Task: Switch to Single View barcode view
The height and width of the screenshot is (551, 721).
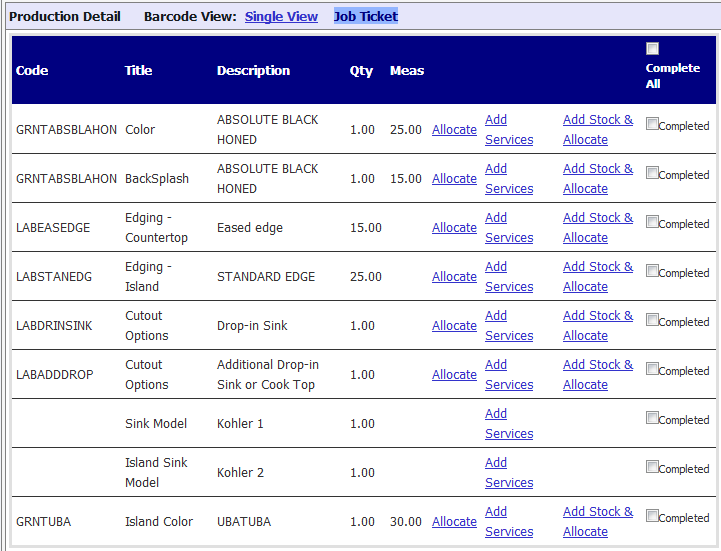Action: coord(281,17)
